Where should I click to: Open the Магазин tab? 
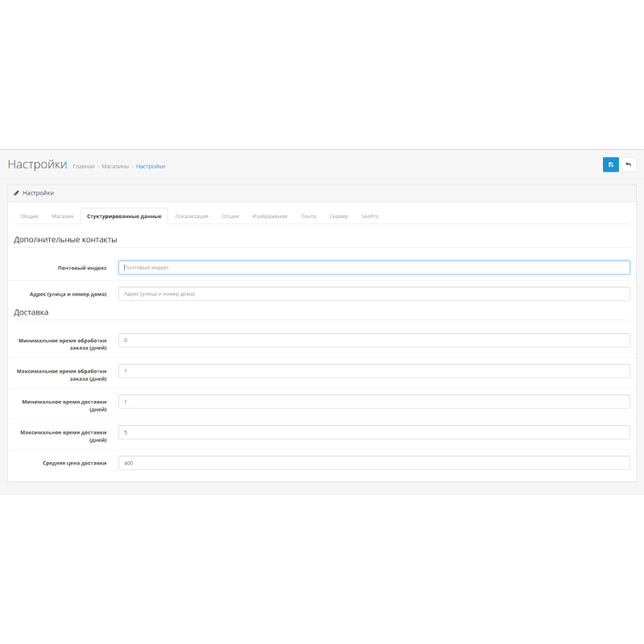pos(62,216)
